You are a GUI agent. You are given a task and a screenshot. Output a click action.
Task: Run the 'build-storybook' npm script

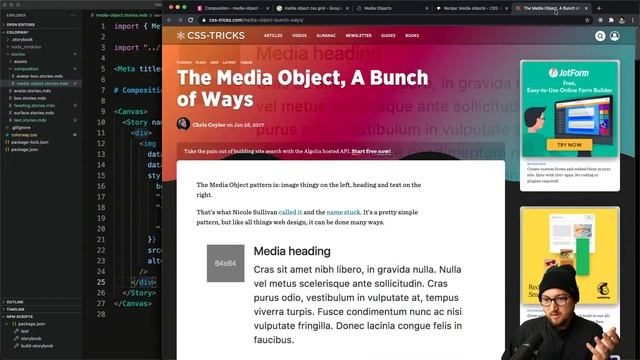[37, 346]
